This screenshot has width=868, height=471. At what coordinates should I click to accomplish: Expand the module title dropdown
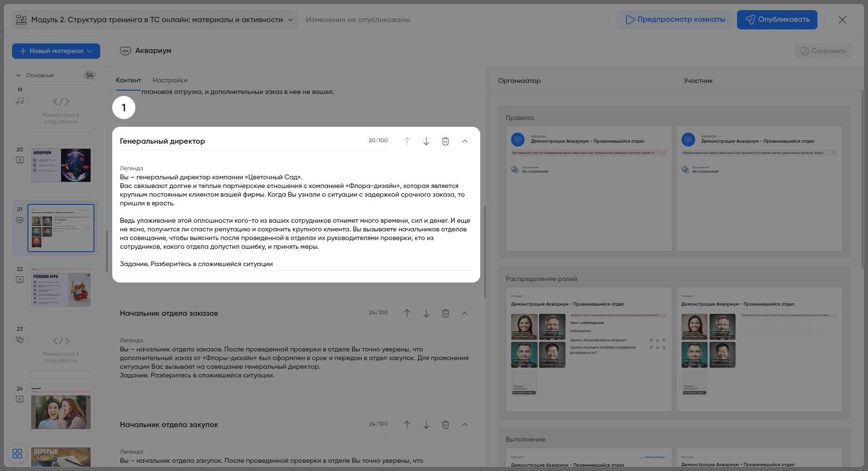click(x=290, y=20)
